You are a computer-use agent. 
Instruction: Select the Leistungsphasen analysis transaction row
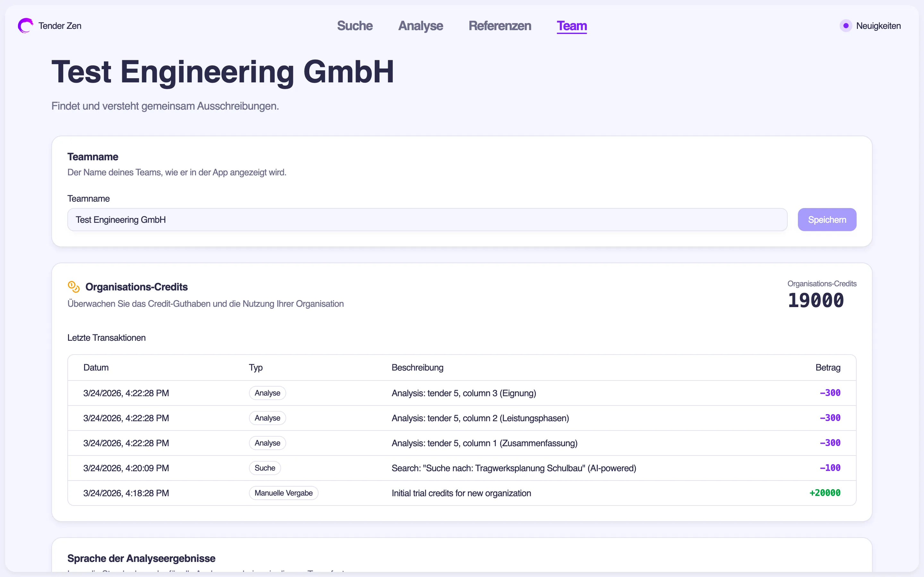pos(480,418)
